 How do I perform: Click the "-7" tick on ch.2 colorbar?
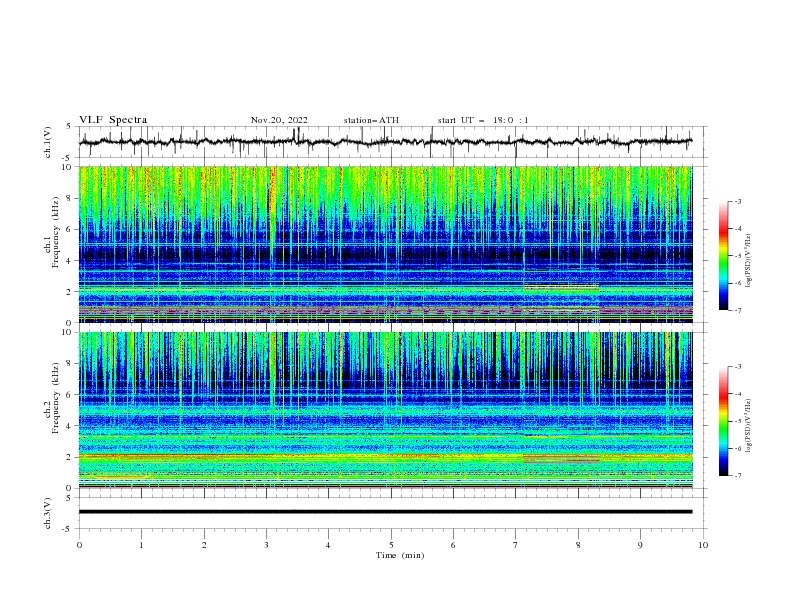[737, 475]
